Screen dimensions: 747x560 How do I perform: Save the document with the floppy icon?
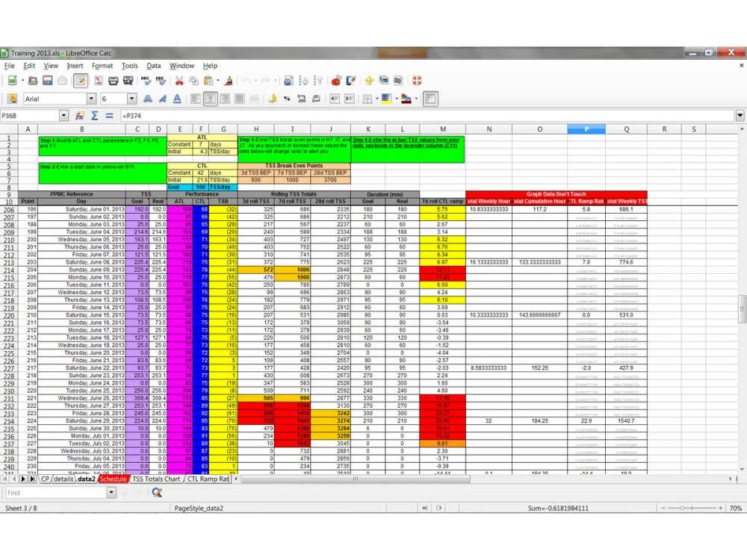pos(48,81)
